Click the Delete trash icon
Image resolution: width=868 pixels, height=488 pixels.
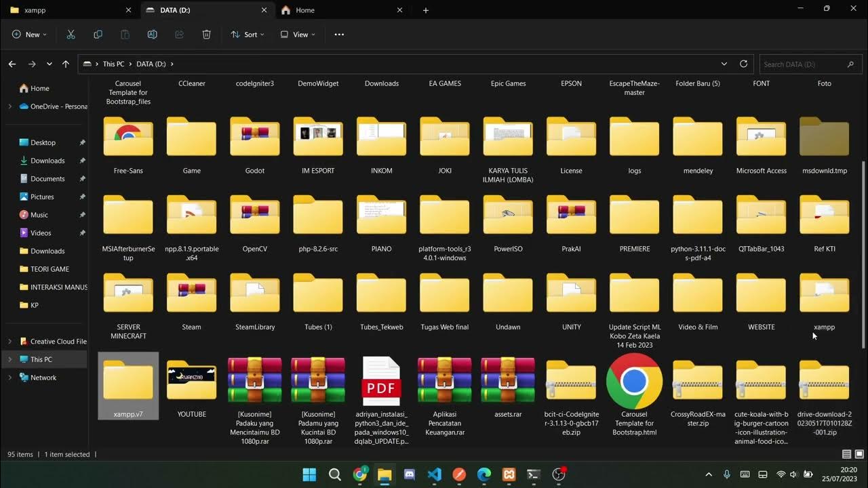pos(207,35)
